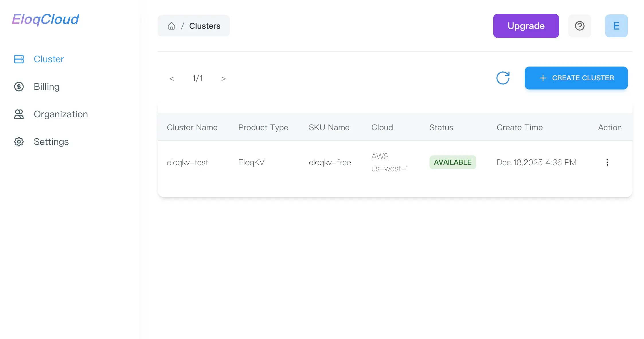Click the eloqkv-test cluster name
This screenshot has height=339, width=644.
[x=187, y=162]
